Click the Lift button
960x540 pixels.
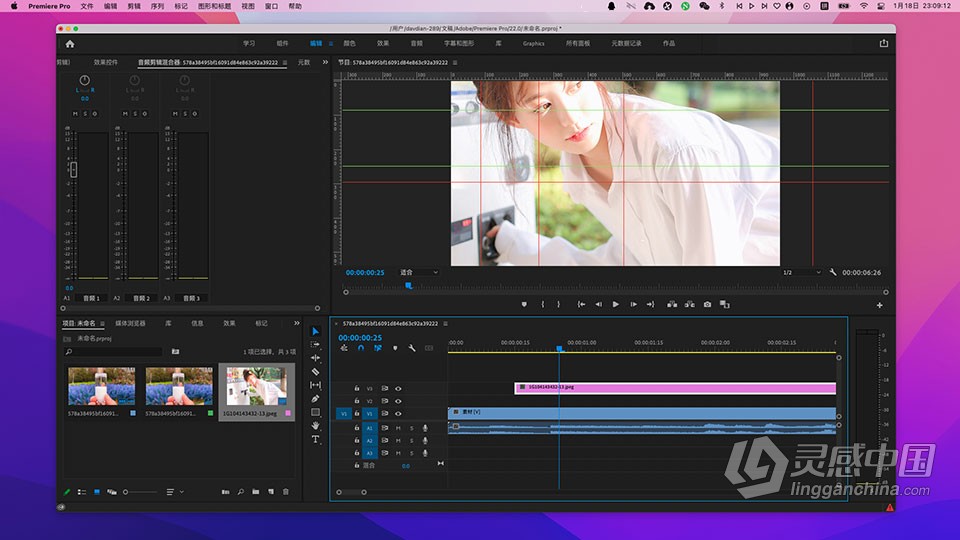(x=672, y=304)
